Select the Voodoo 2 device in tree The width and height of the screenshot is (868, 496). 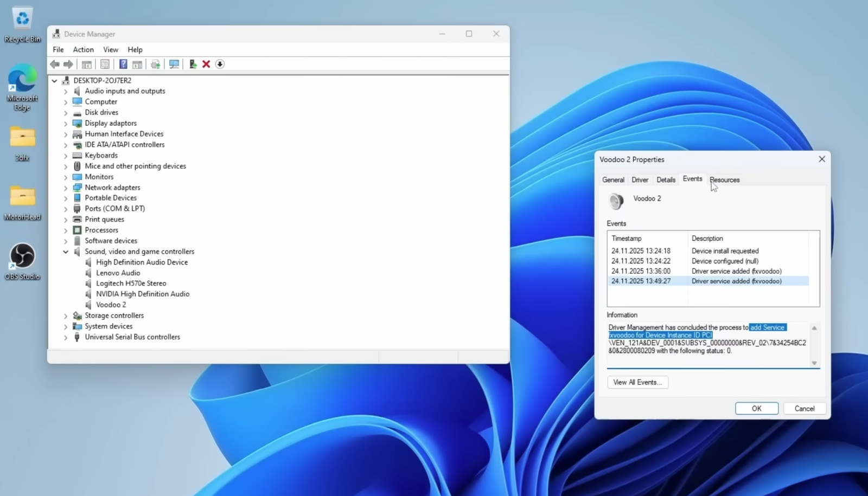(111, 305)
